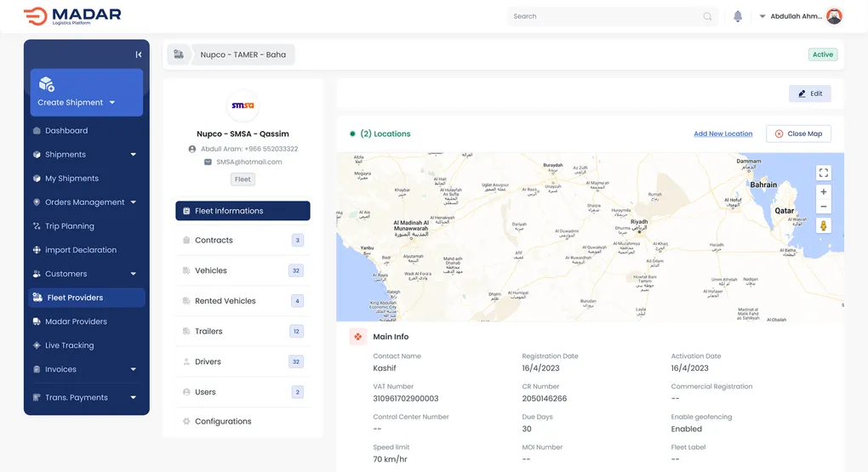This screenshot has width=868, height=472.
Task: Expand the Customers submenu arrow
Action: tap(134, 273)
